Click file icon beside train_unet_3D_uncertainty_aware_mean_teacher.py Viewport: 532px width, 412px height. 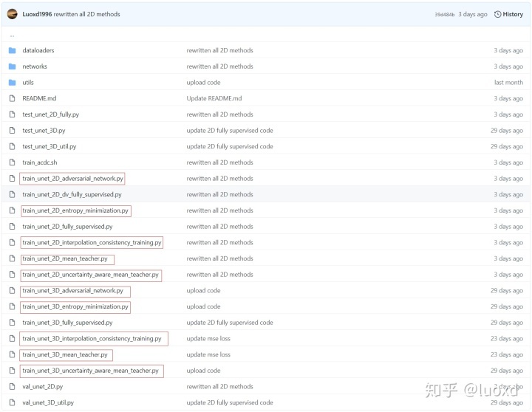(13, 371)
